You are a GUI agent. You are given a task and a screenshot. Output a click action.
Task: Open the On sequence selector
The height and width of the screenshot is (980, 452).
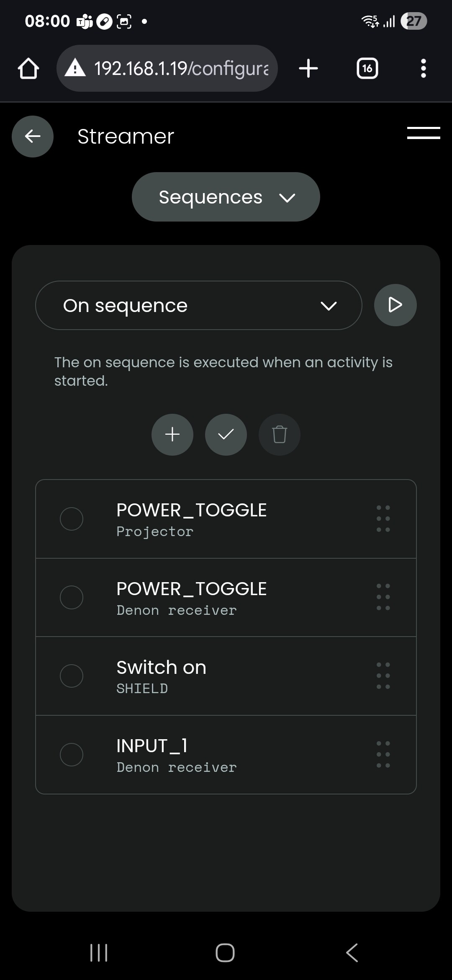(199, 305)
